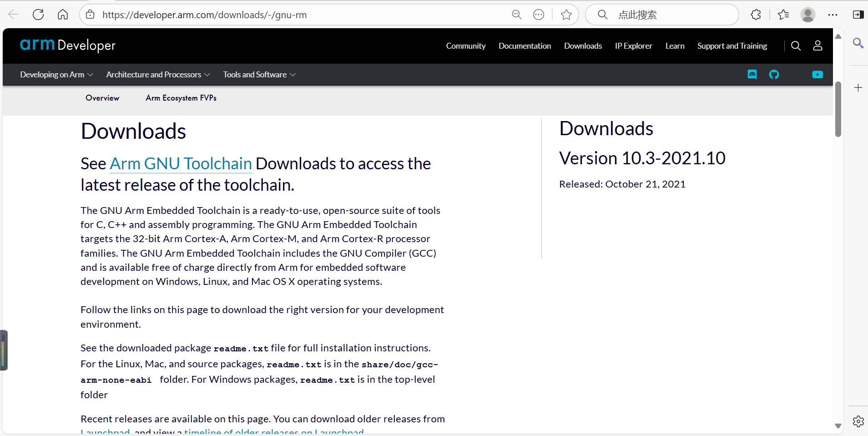
Task: Open Arm site search magnifier
Action: point(796,46)
